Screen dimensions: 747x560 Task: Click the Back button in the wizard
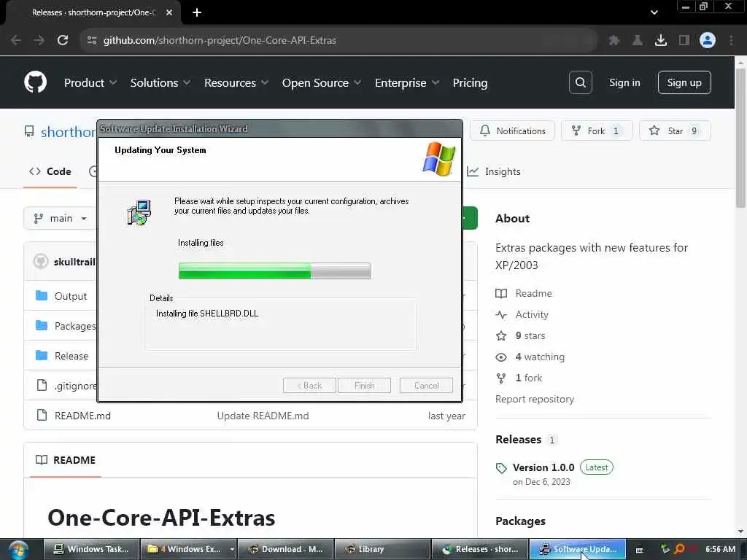click(x=309, y=385)
